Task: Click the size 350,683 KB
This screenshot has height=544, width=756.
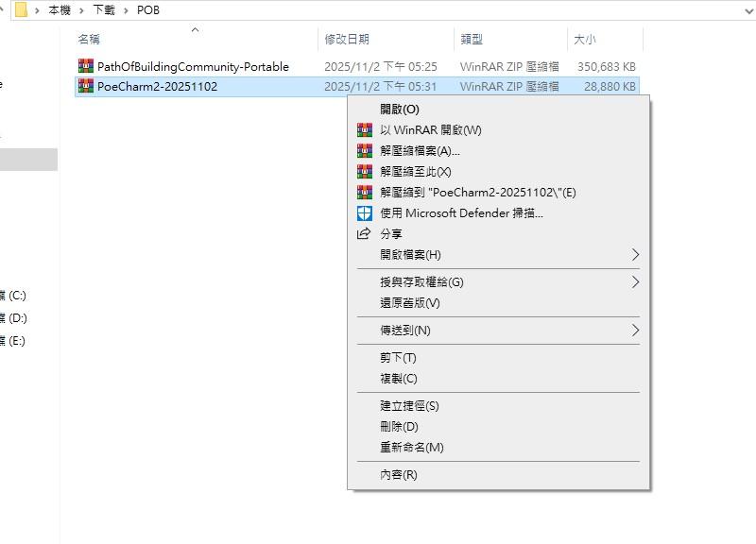Action: (607, 66)
